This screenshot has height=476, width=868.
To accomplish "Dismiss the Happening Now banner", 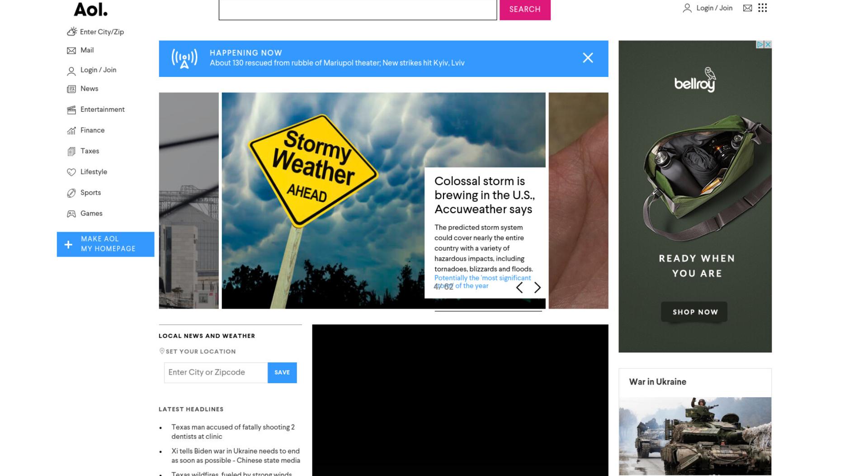I will click(588, 58).
